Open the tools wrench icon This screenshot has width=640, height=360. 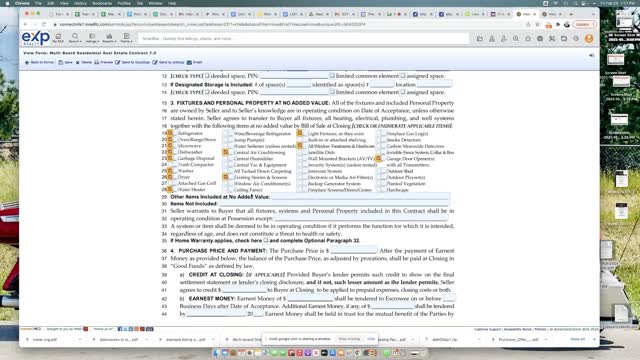pos(552,38)
